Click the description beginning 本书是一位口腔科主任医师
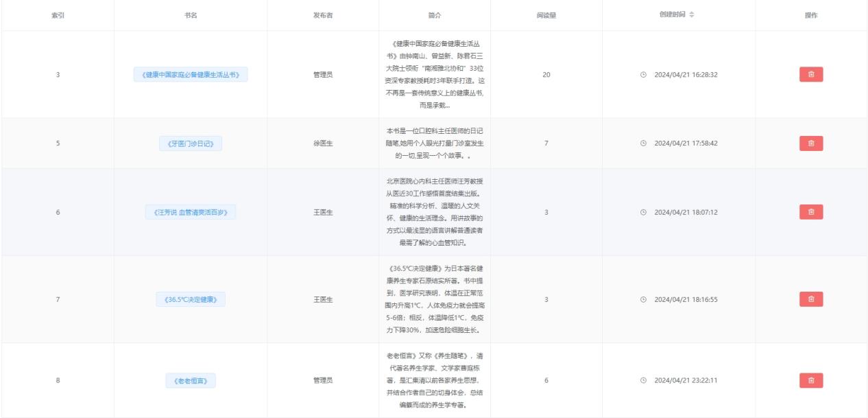868x418 pixels. (x=434, y=143)
